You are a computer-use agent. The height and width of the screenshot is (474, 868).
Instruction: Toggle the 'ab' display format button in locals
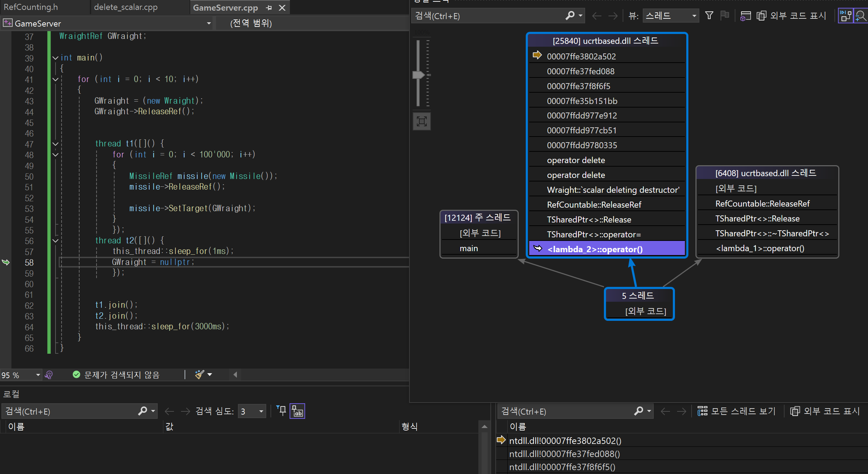tap(297, 411)
